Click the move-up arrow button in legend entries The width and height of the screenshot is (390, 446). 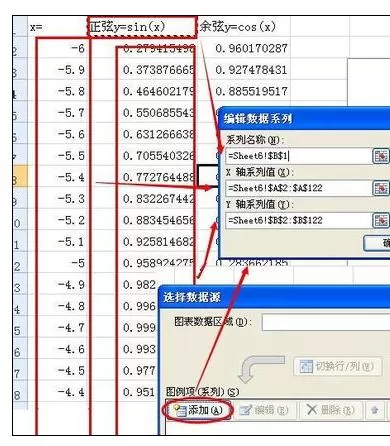(x=374, y=410)
